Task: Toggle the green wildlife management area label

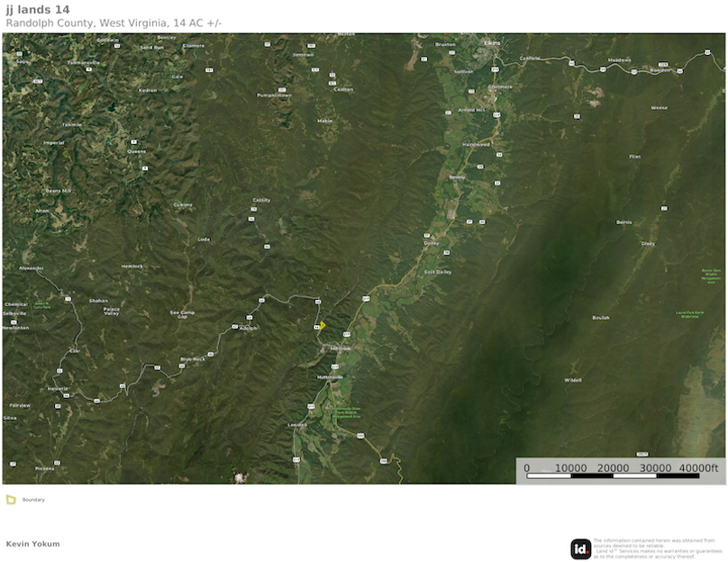Action: click(345, 412)
